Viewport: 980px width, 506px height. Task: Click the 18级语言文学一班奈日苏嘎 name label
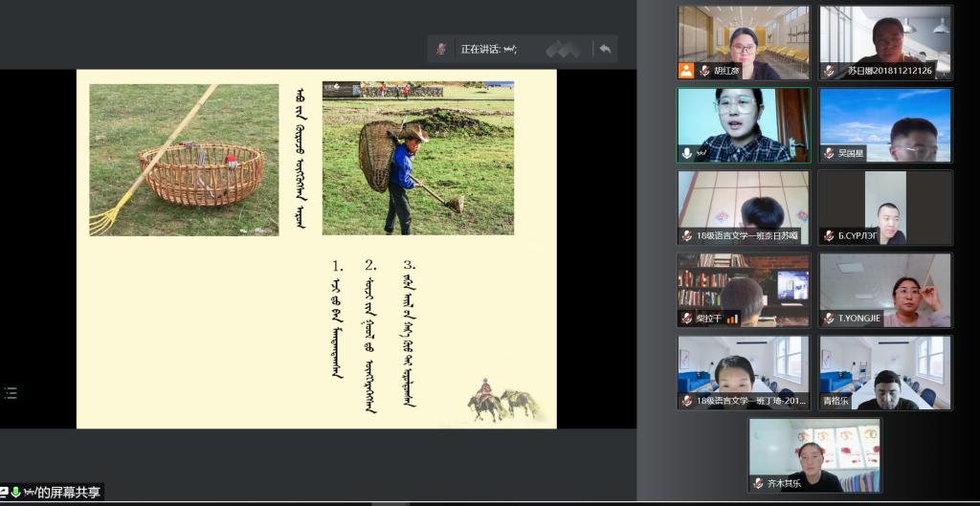tap(747, 236)
